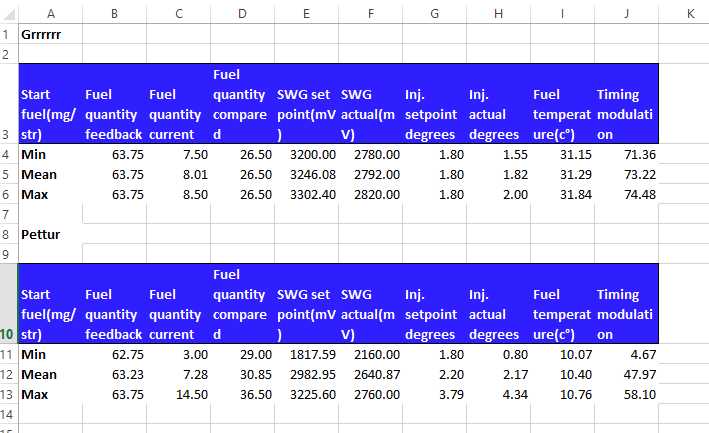Select column G header

click(435, 14)
